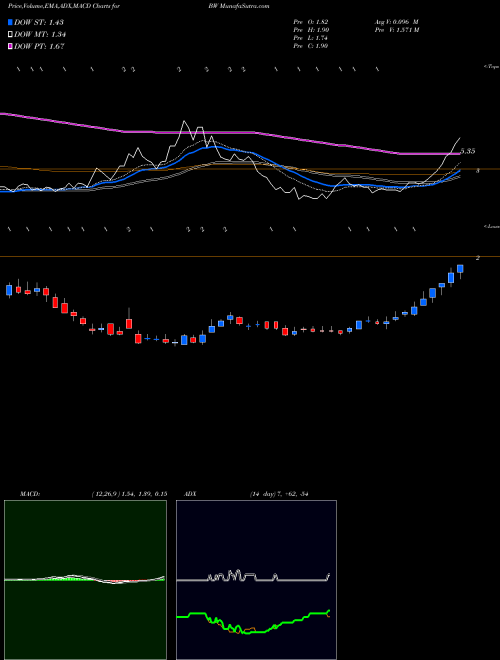The width and height of the screenshot is (500, 660).
Task: Click the MACD '(12,26,9) 1.54, 1.39, 0.15' values
Action: [129, 494]
